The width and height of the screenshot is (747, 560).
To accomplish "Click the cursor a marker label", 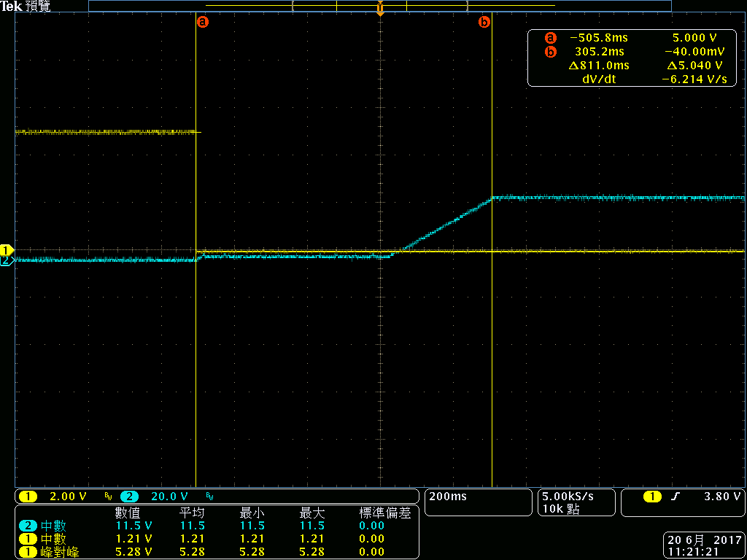I will [x=203, y=22].
